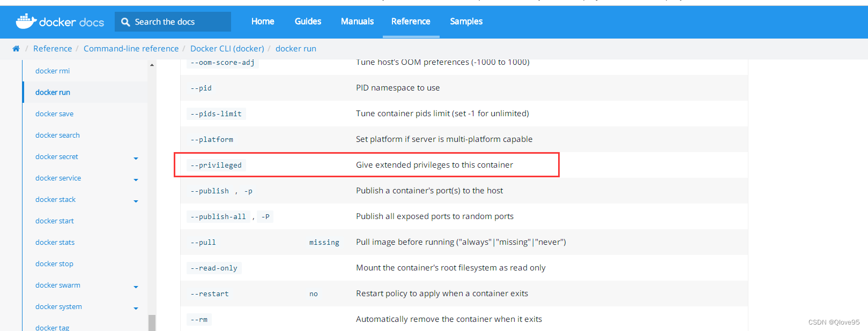Open docker rmi in sidebar
868x331 pixels.
pos(53,71)
